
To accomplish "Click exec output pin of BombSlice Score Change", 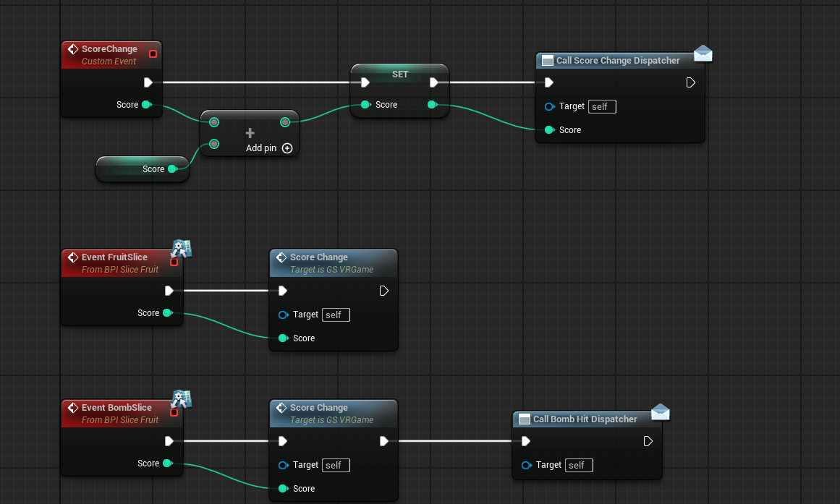I will point(383,441).
